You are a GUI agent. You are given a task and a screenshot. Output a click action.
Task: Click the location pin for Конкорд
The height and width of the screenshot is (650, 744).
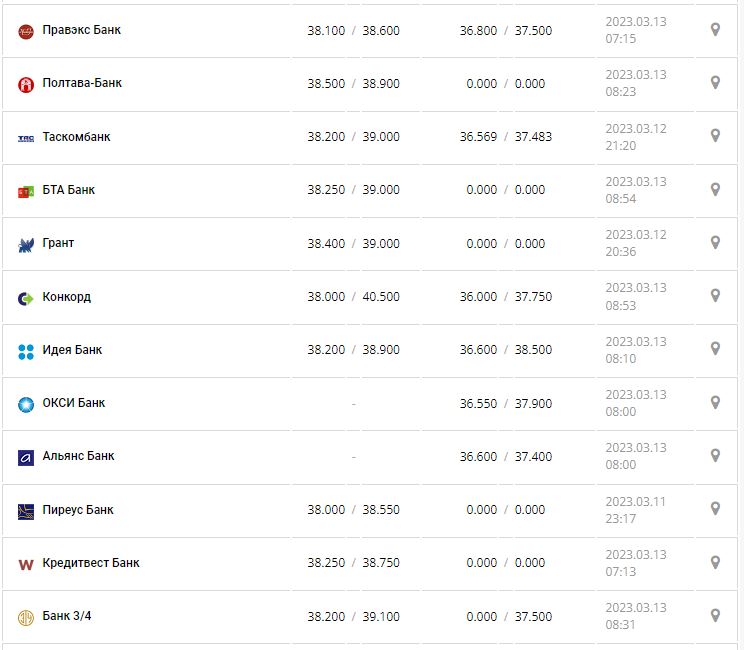tap(715, 296)
